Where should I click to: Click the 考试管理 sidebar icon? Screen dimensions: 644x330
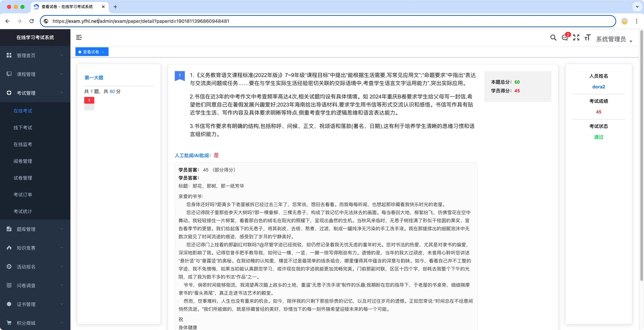pos(9,93)
